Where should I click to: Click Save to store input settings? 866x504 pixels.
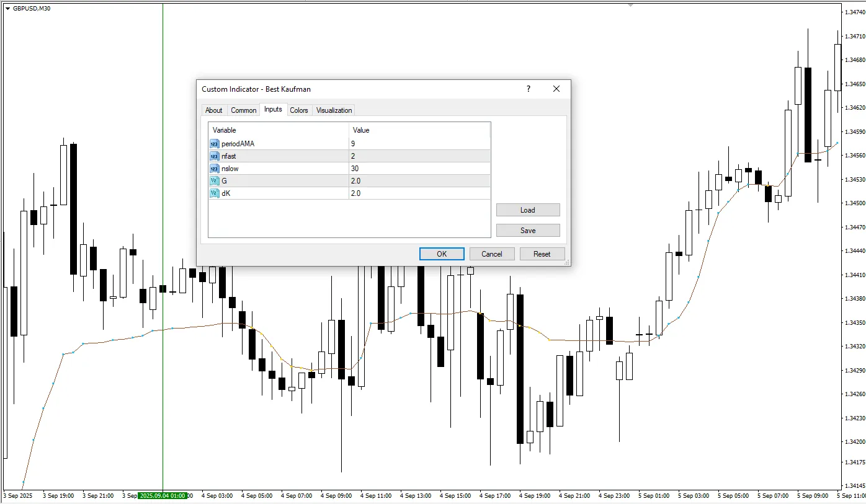point(528,231)
